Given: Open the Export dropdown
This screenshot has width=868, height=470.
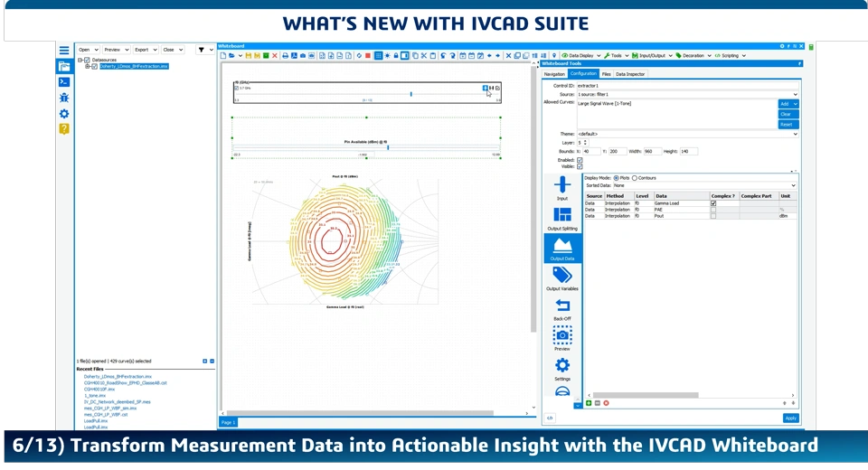Looking at the screenshot, I should click(146, 50).
